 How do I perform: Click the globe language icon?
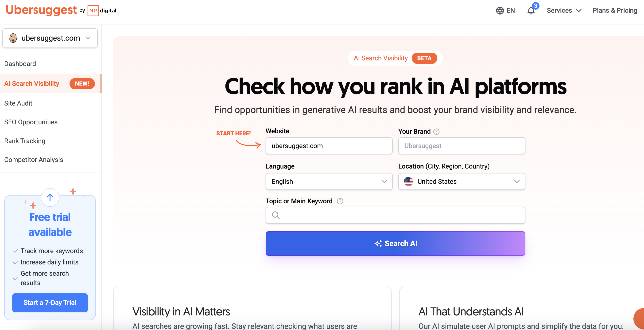[x=500, y=11]
